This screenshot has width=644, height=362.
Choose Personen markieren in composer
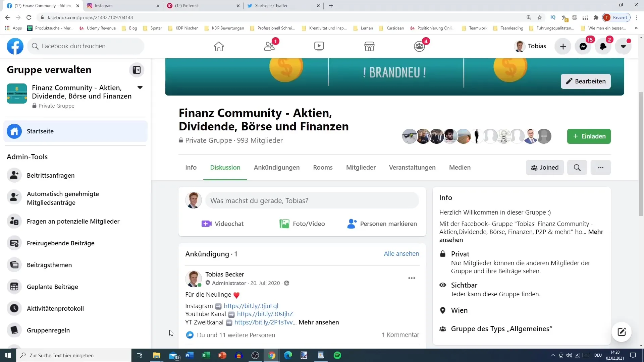pos(382,224)
